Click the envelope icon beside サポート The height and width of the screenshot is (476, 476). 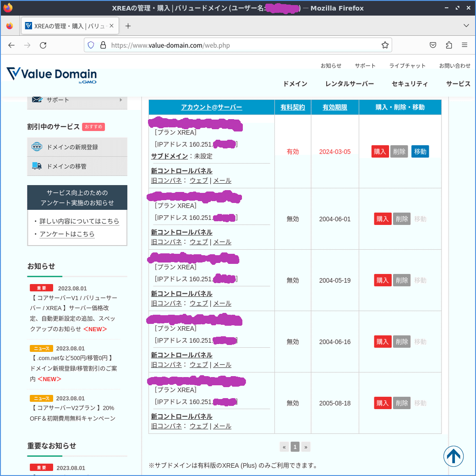[37, 99]
